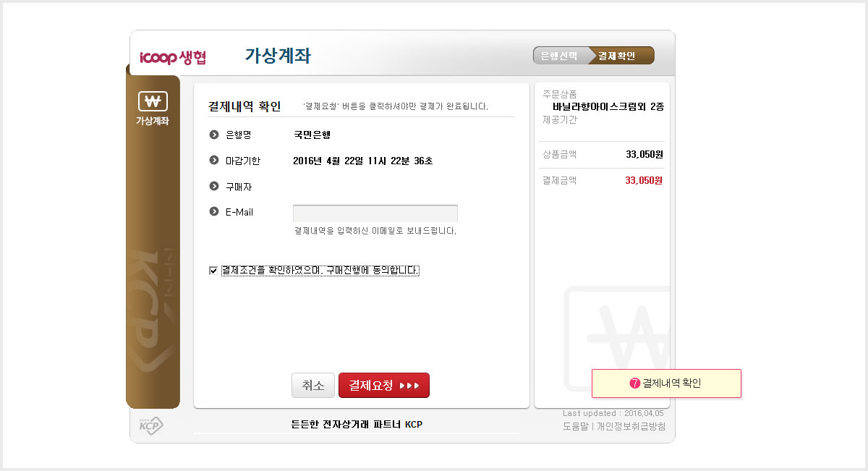Click the 결제조건 agreement label text
This screenshot has height=471, width=868.
coord(320,271)
